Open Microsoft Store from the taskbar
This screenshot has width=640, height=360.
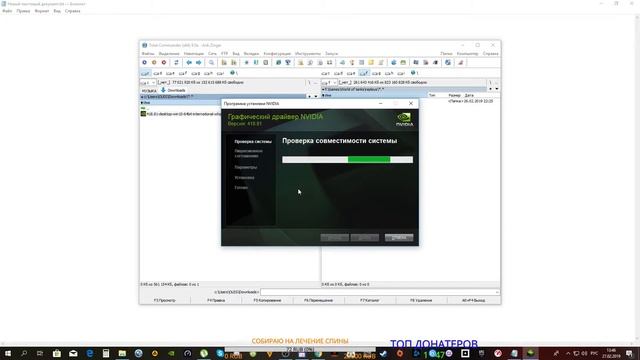tap(57, 353)
